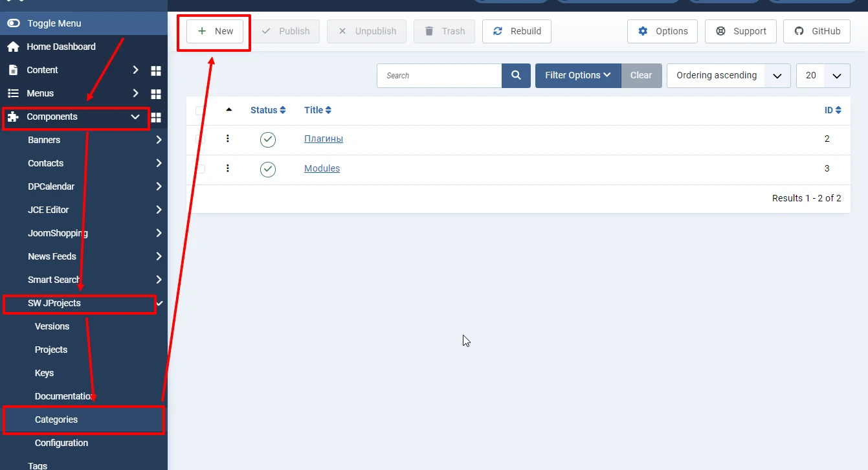
Task: Expand the News Feeds submenu arrow
Action: click(x=159, y=256)
